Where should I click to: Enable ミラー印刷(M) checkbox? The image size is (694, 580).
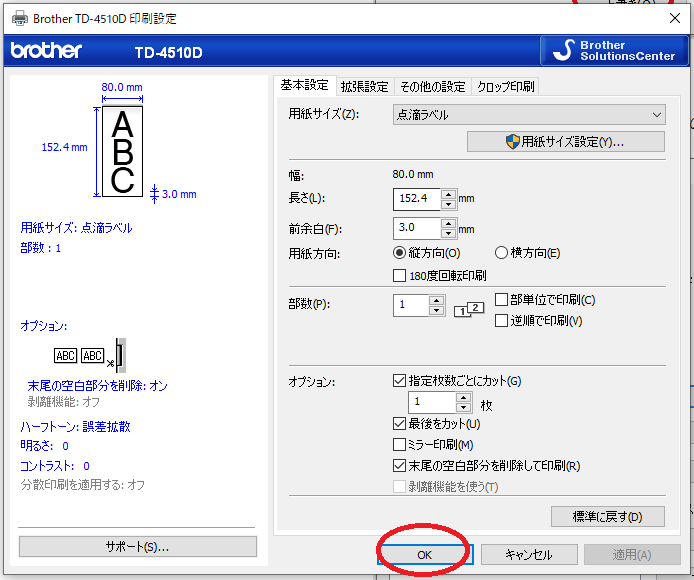pyautogui.click(x=433, y=445)
